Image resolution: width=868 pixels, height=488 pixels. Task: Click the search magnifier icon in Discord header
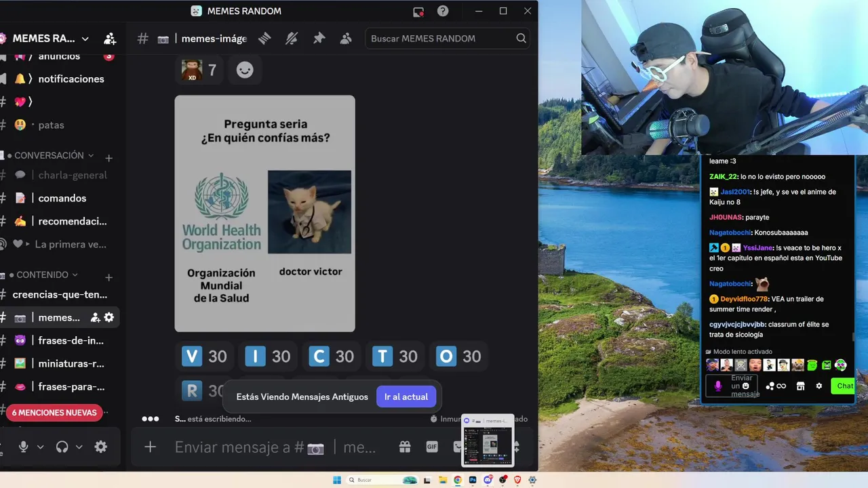521,39
